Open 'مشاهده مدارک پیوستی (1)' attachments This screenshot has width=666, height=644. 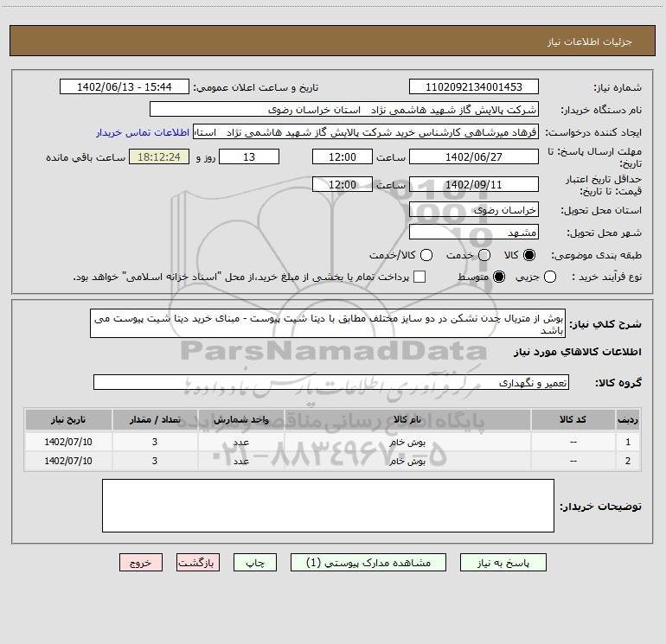click(375, 562)
